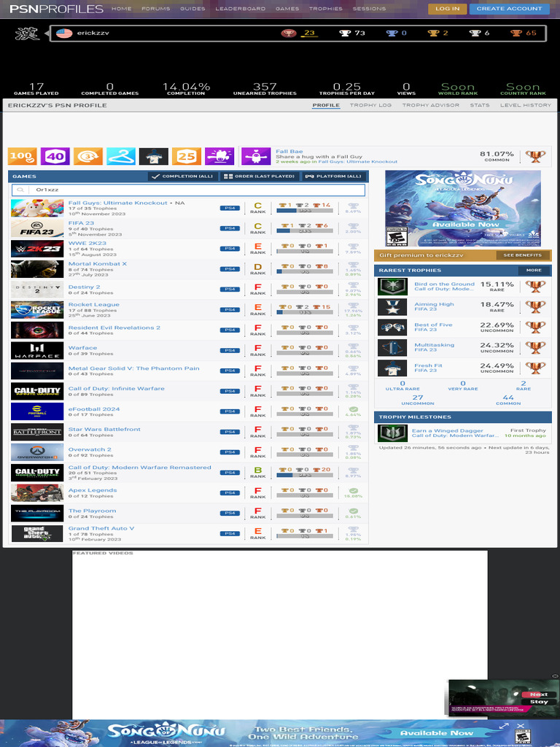Switch to the Trophy Log tab
The height and width of the screenshot is (747, 560).
click(370, 105)
